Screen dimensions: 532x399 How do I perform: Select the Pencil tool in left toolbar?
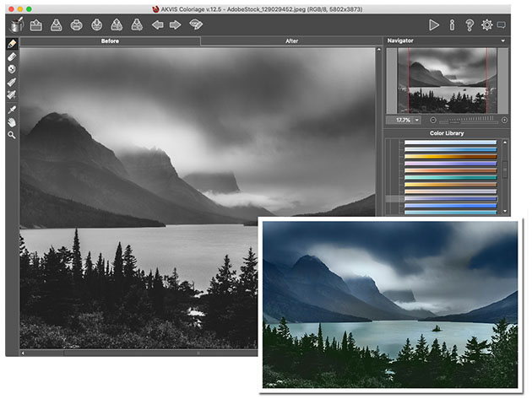pyautogui.click(x=12, y=43)
